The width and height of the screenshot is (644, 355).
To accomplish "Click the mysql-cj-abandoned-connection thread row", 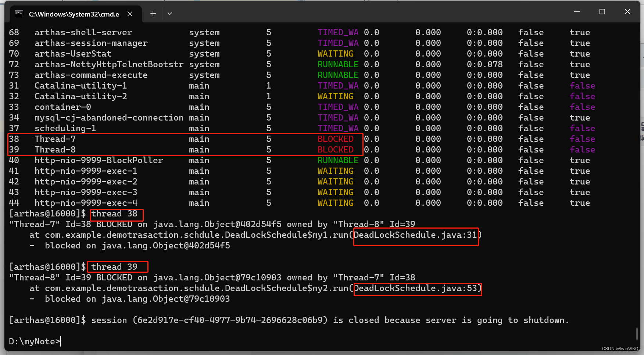I will 109,118.
